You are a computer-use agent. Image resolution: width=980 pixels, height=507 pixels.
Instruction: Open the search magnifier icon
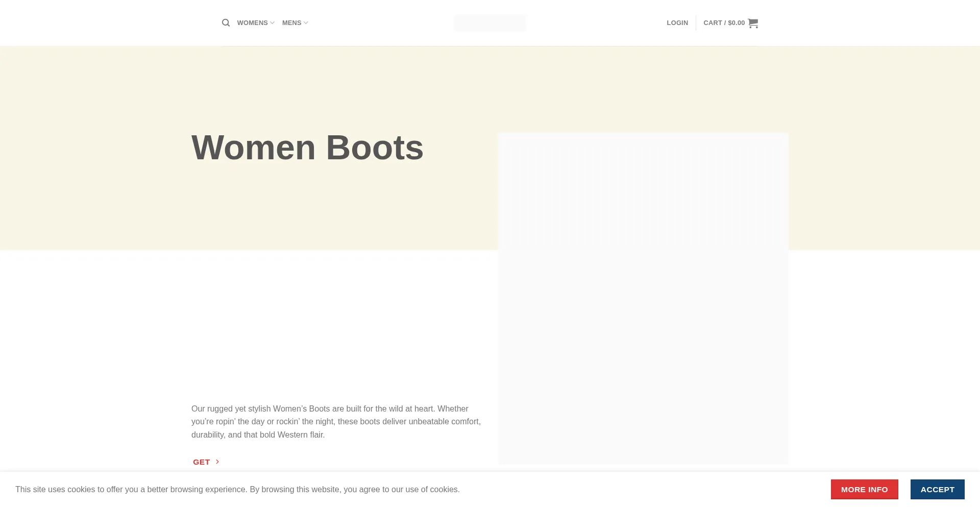pyautogui.click(x=226, y=23)
